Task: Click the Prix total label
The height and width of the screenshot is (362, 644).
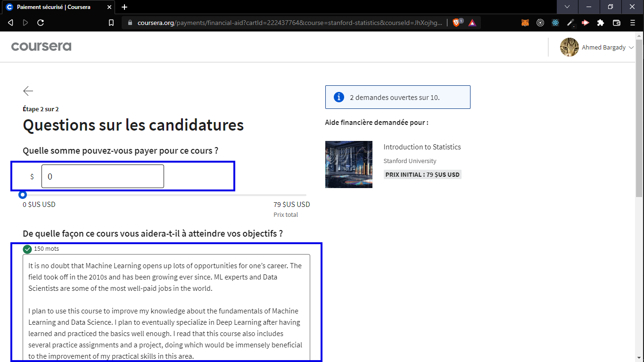Action: pyautogui.click(x=286, y=214)
